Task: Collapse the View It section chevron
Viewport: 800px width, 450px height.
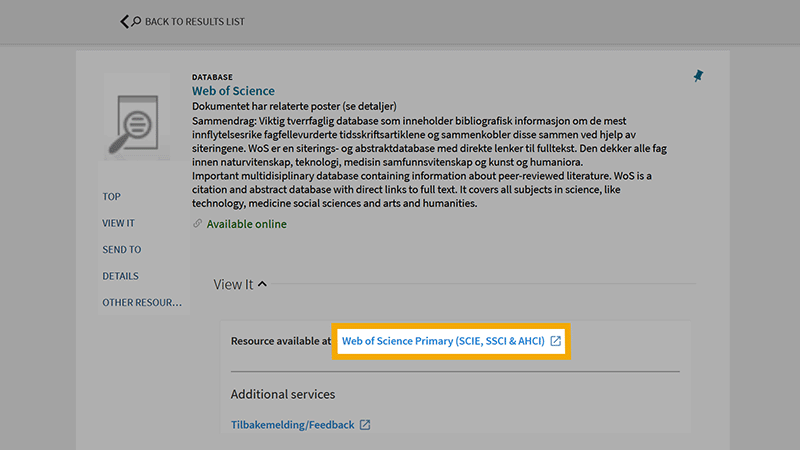Action: [263, 284]
